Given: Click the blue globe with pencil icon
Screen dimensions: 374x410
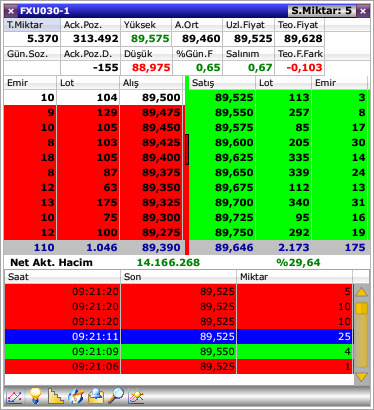Looking at the screenshot, I should pos(76,396).
